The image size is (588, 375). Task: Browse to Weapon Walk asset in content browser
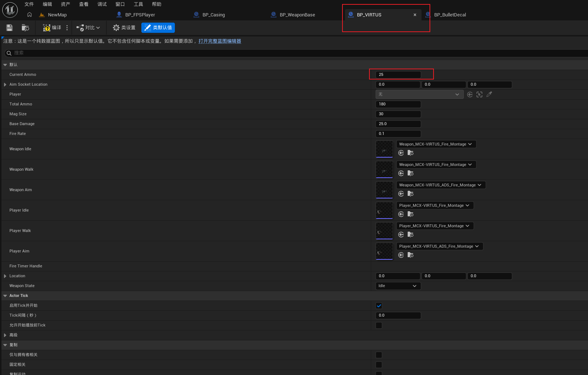[x=411, y=173]
